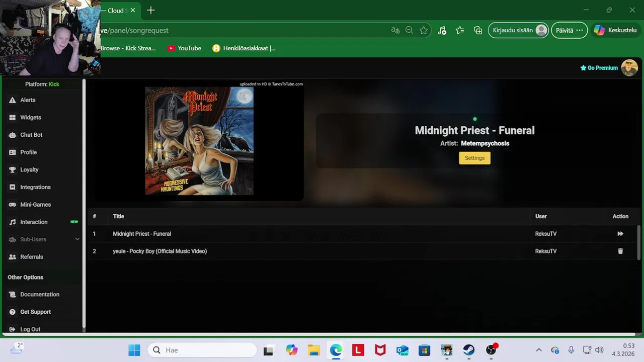Open Task View from taskbar
Viewport: 644px width, 362px height.
click(x=268, y=350)
